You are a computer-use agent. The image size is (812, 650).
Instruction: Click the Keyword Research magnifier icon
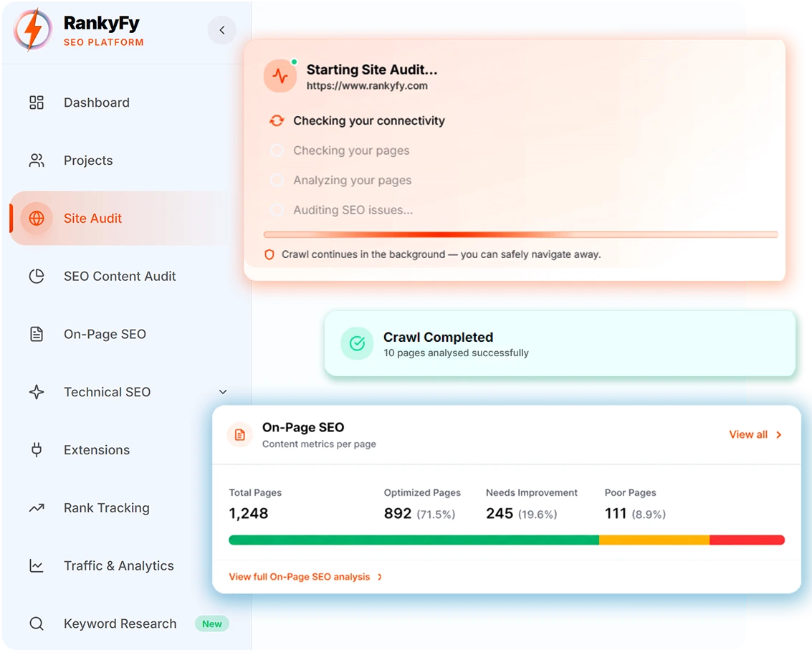[37, 623]
